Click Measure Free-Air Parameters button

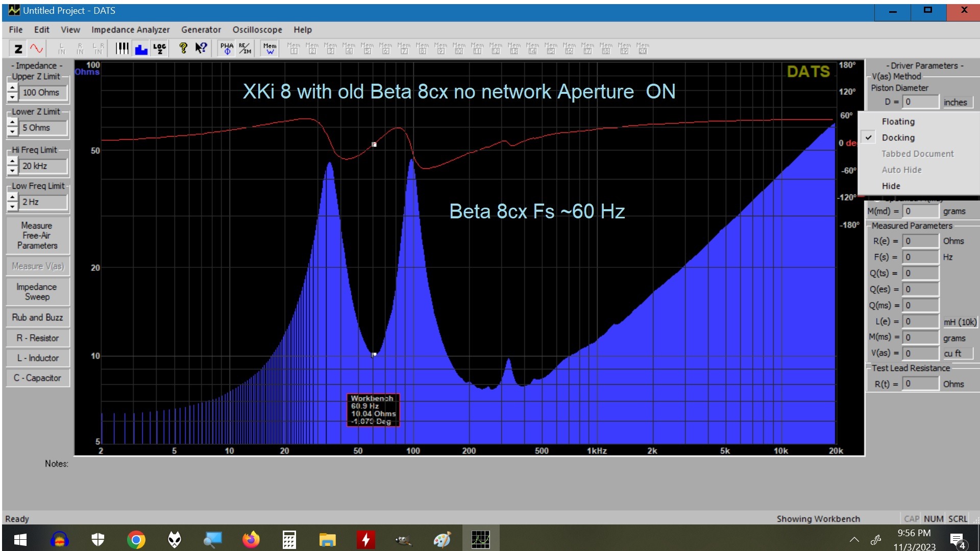click(37, 235)
